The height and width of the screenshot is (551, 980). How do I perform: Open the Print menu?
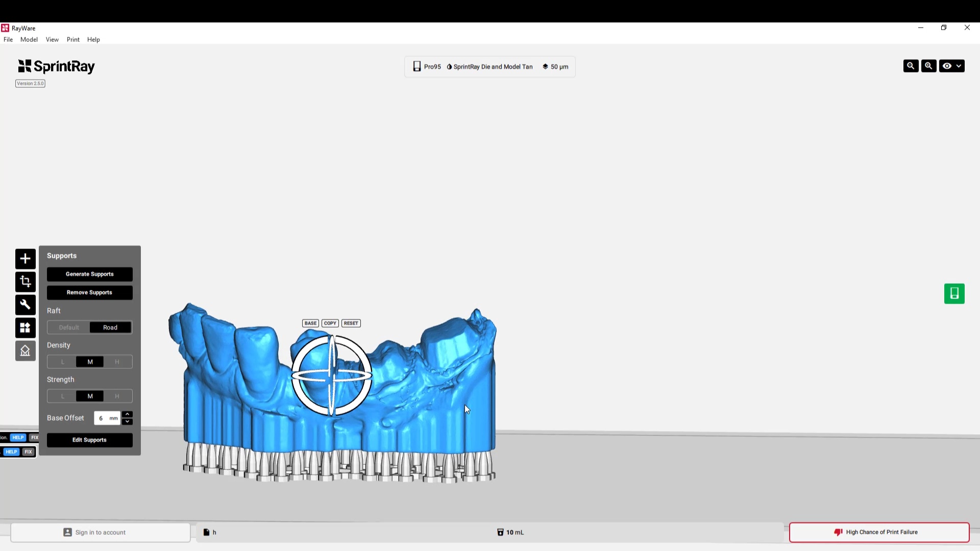pos(73,39)
